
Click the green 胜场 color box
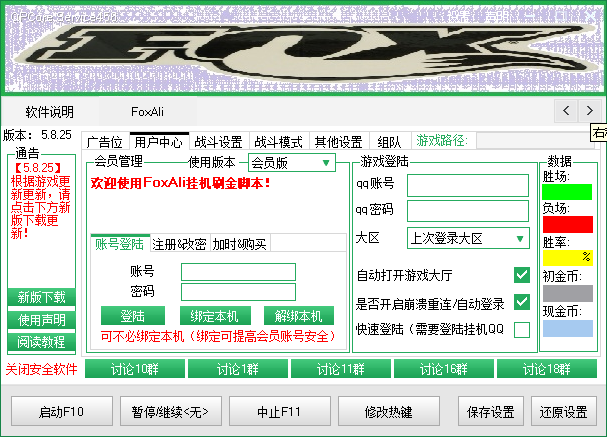point(567,191)
